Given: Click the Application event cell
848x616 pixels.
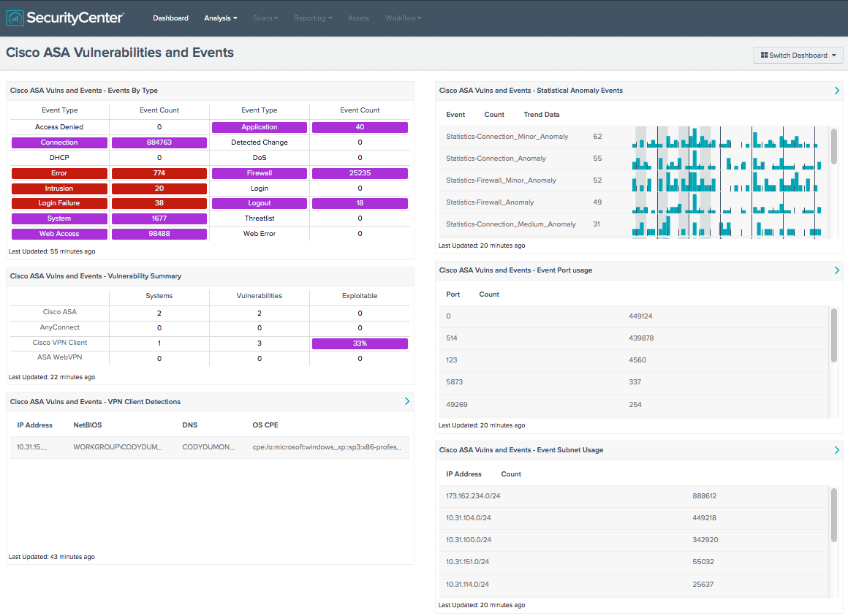Looking at the screenshot, I should [x=260, y=128].
